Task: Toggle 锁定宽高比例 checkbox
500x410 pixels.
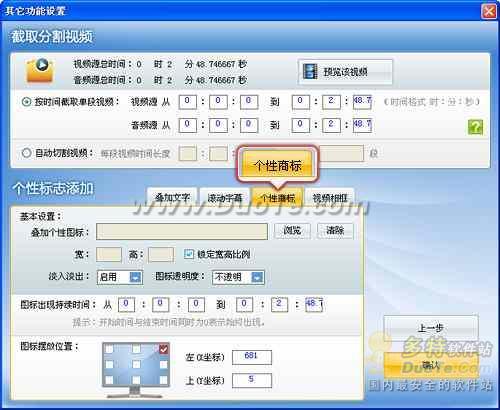Action: pyautogui.click(x=189, y=254)
